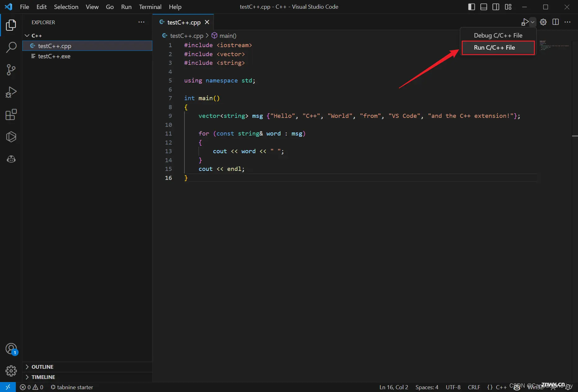Click the EXPLORER panel title
Screen dimensions: 578x392
pos(43,22)
